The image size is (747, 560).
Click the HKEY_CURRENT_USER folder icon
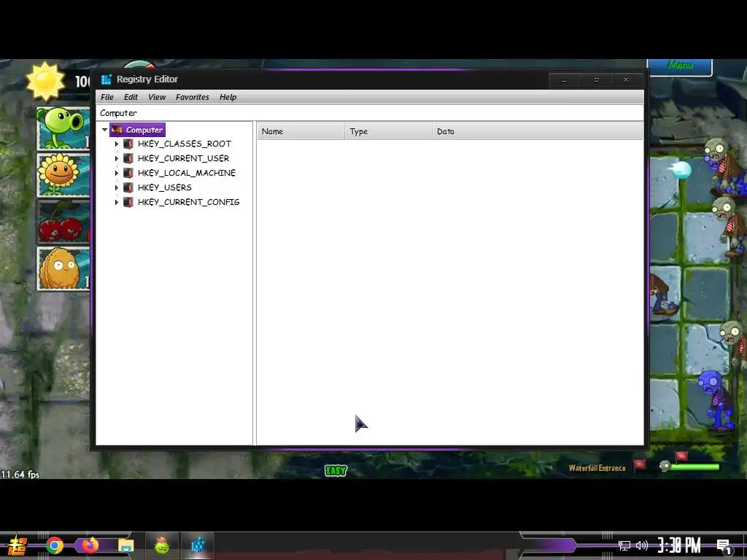(x=128, y=158)
